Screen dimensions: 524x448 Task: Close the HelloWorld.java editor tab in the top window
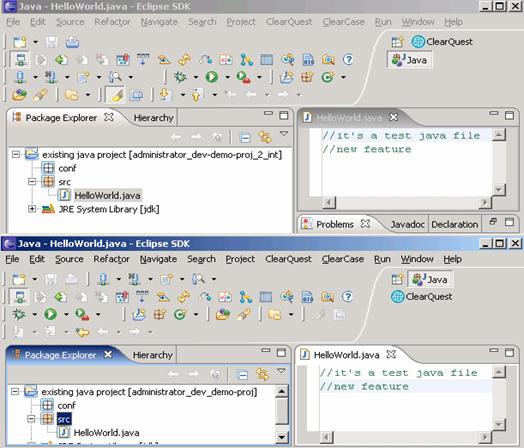coord(394,117)
